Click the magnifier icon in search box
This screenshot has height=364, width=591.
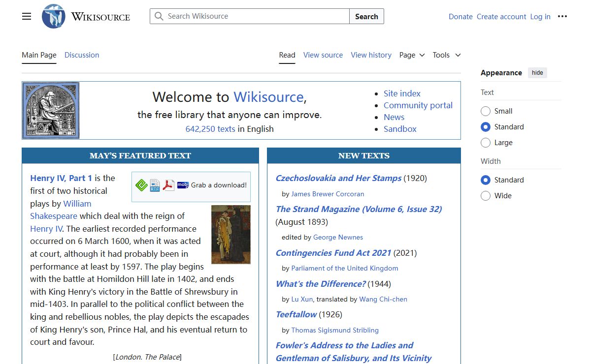pos(159,16)
